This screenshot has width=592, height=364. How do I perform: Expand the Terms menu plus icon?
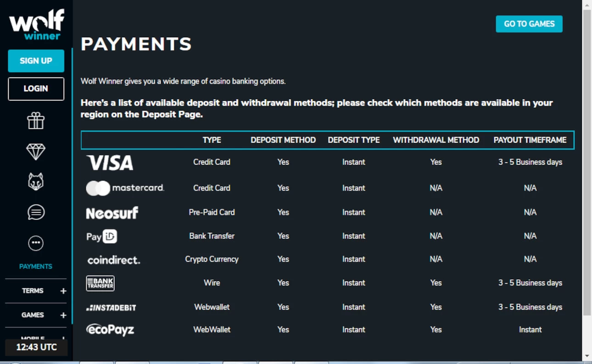point(63,291)
